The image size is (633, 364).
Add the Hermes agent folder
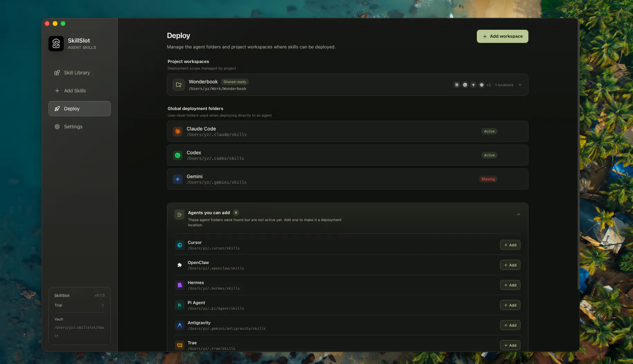point(510,285)
